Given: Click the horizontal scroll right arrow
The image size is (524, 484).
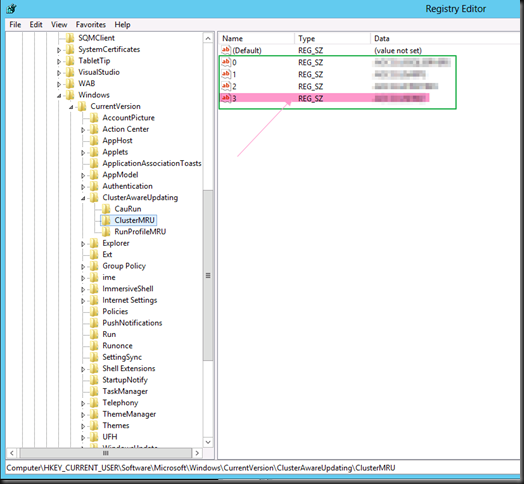Looking at the screenshot, I should [197, 453].
